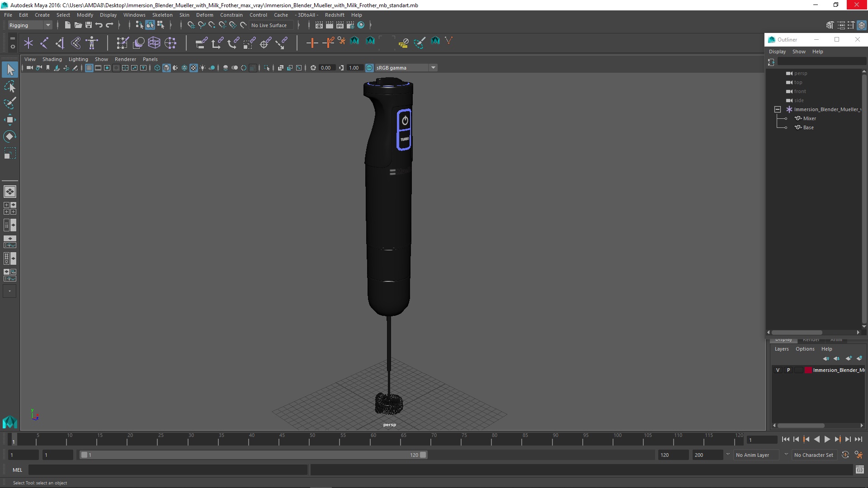
Task: Click the Open Scene folder icon
Action: pyautogui.click(x=78, y=25)
